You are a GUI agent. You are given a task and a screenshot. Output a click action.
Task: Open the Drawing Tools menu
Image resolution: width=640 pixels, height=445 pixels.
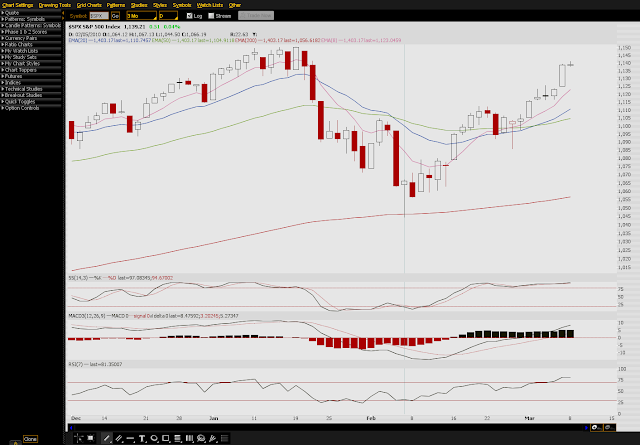55,5
